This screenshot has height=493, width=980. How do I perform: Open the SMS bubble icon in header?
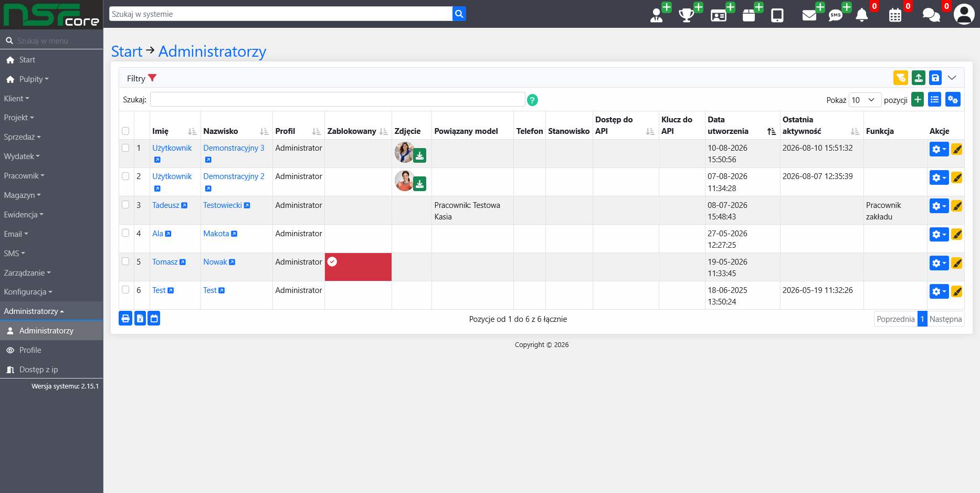pos(836,15)
